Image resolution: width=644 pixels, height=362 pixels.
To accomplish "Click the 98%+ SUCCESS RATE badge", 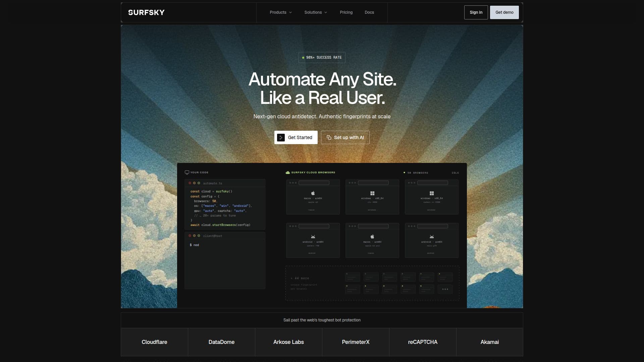I will [x=322, y=57].
